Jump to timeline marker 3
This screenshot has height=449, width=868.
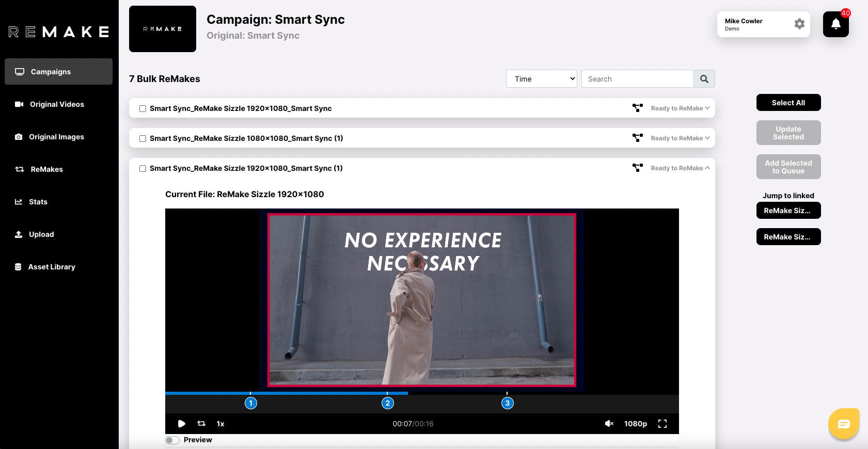[508, 403]
